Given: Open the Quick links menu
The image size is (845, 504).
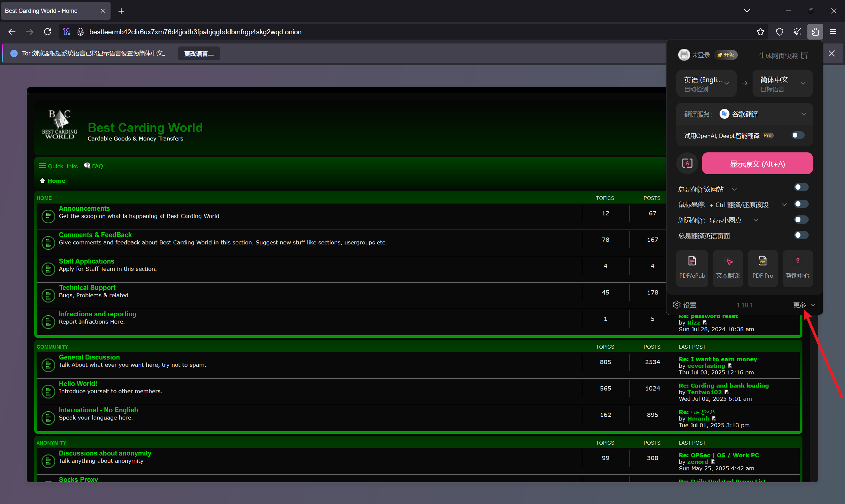Looking at the screenshot, I should tap(58, 166).
